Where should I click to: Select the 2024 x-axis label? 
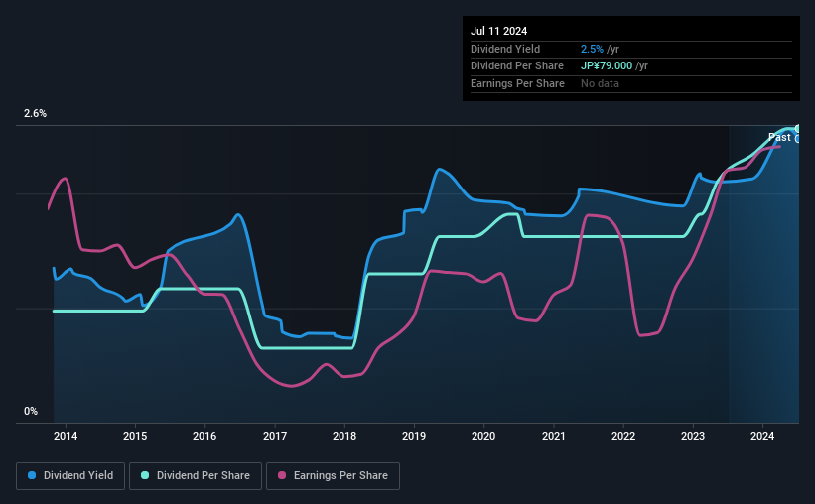click(x=762, y=436)
